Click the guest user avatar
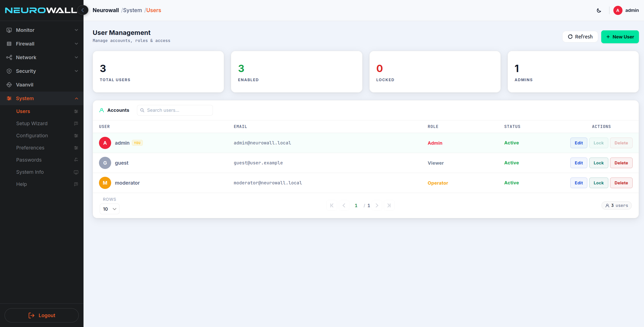The height and width of the screenshot is (327, 644). click(x=105, y=163)
